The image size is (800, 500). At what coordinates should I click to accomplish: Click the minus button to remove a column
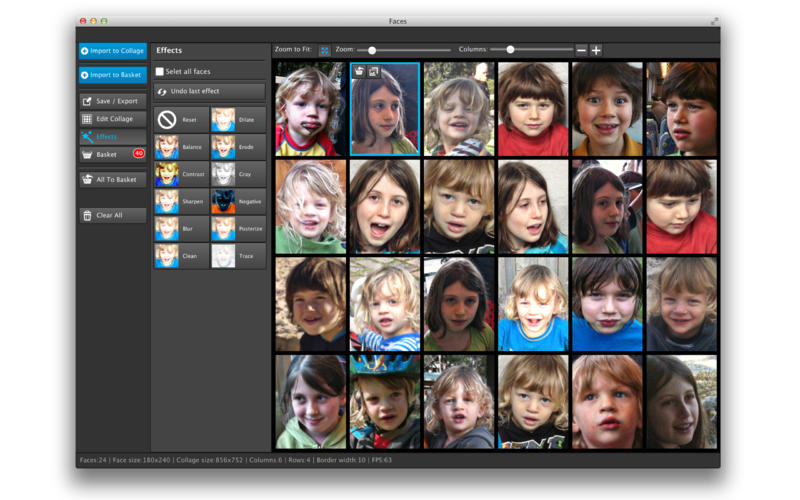tap(581, 50)
